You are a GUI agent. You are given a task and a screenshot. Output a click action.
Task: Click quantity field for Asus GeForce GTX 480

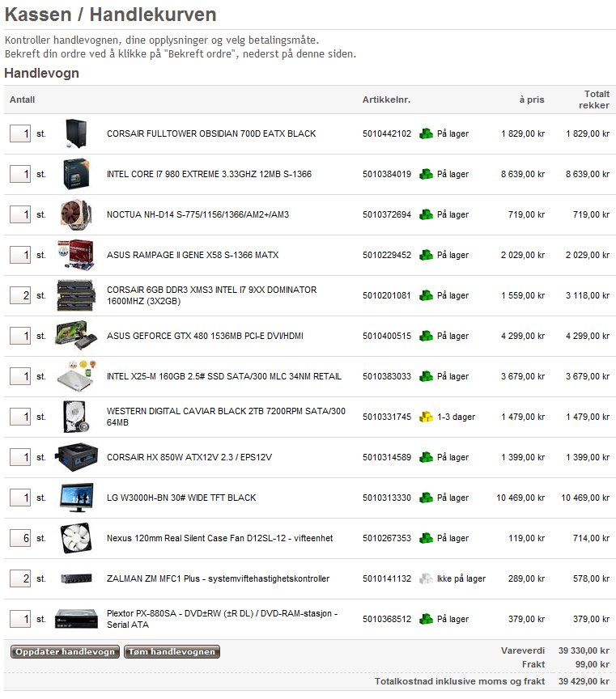tap(20, 336)
